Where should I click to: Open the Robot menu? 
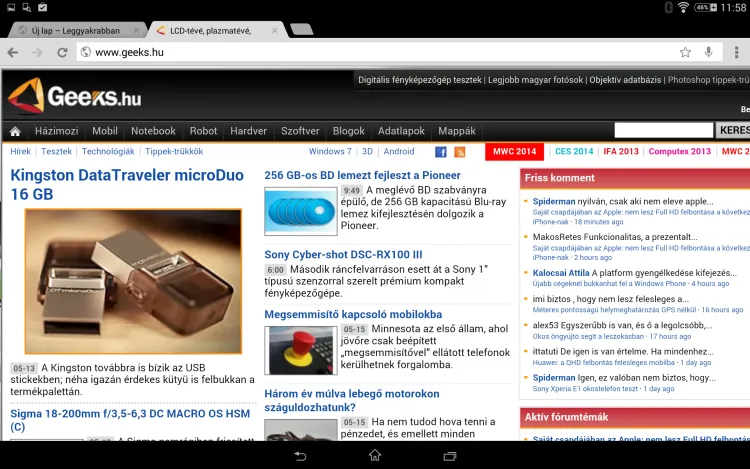[203, 131]
